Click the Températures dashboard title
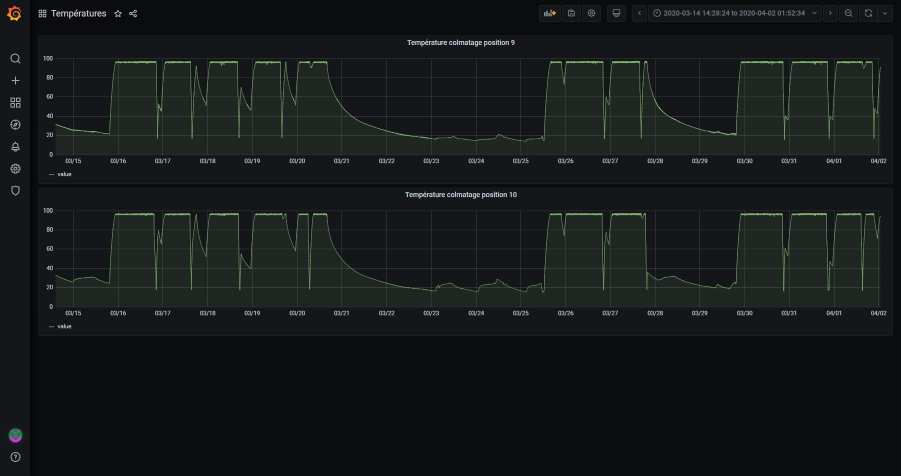Image resolution: width=901 pixels, height=476 pixels. point(78,13)
